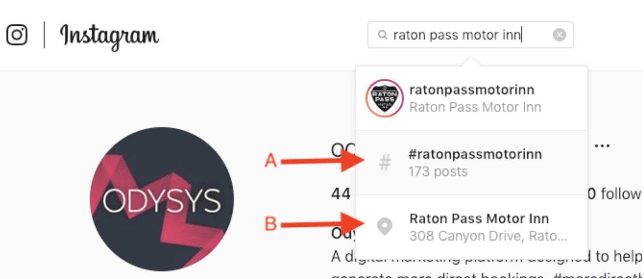The width and height of the screenshot is (644, 279).
Task: Click the posts count number 44
Action: [341, 194]
